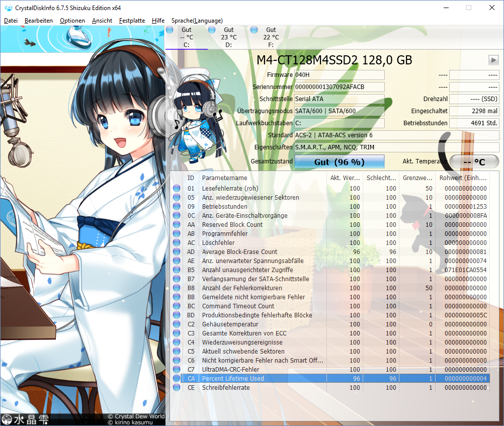Click the Schnittstelle Serial ATA field
504x426 pixels.
[x=340, y=99]
